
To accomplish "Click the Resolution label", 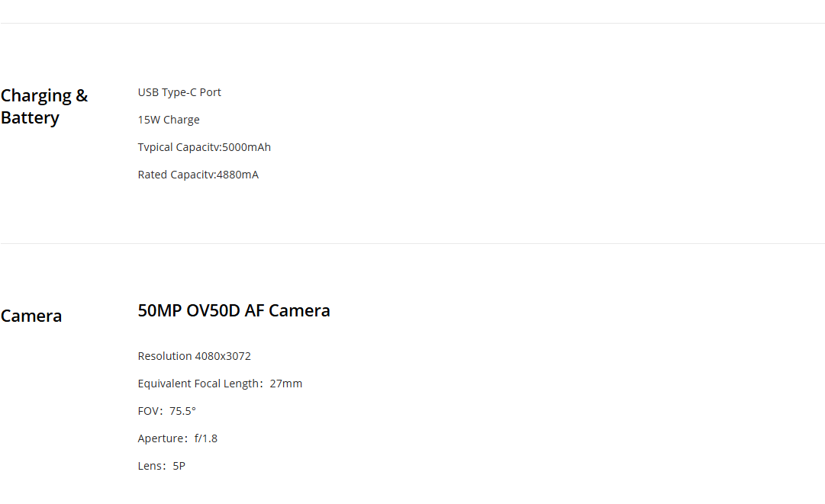I will (x=165, y=356).
